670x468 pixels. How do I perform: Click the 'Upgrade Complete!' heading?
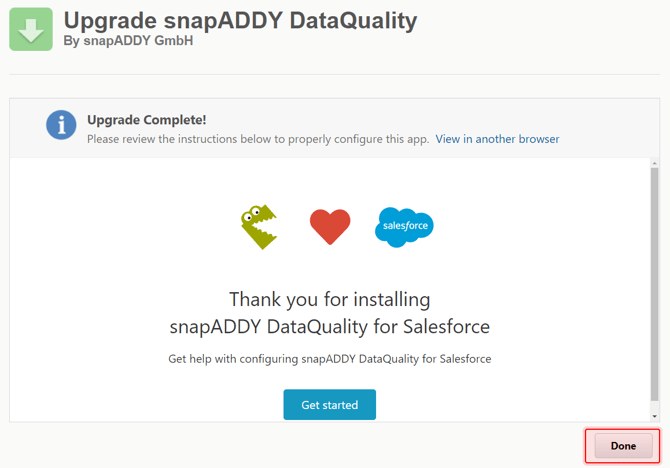(x=147, y=120)
